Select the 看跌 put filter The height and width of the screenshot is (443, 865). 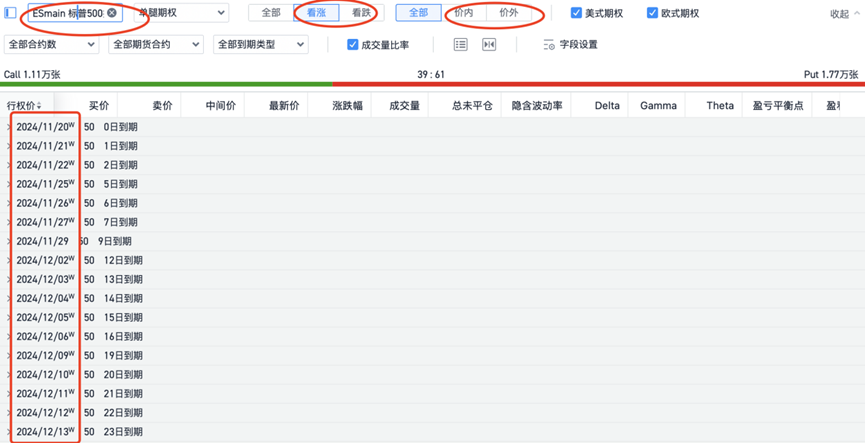coord(361,13)
